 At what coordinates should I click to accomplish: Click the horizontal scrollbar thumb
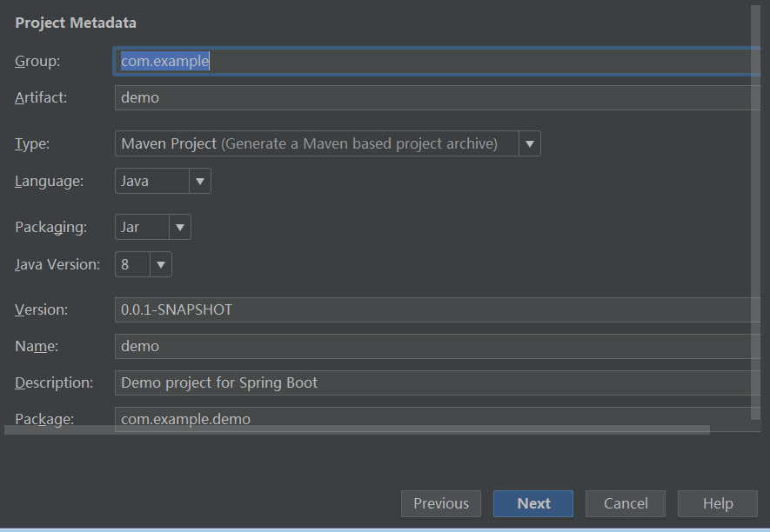(x=357, y=430)
